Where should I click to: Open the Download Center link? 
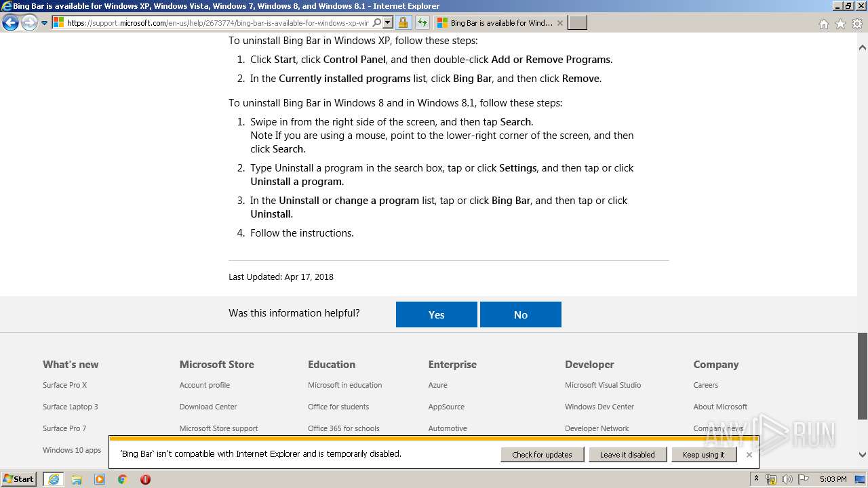pos(208,407)
